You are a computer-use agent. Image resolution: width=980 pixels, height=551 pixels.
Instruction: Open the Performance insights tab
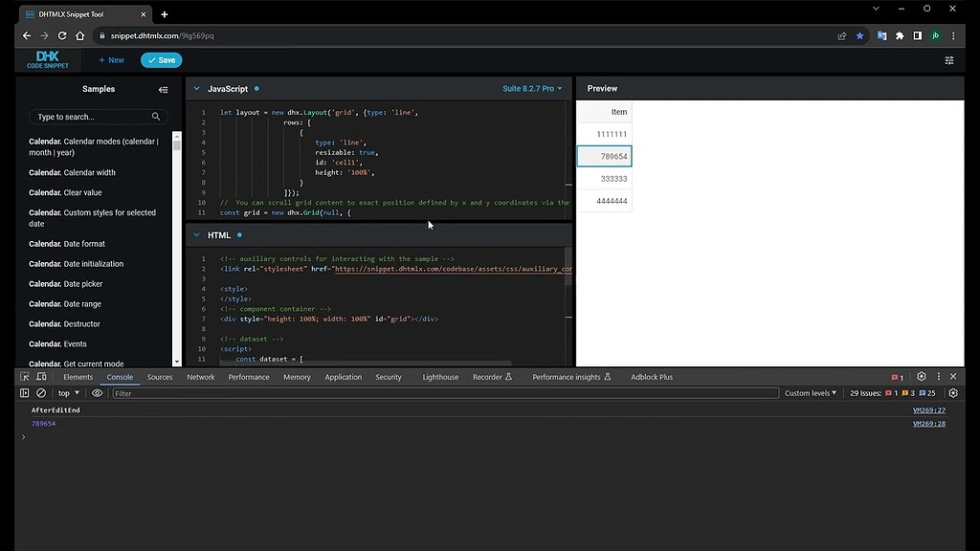(571, 377)
